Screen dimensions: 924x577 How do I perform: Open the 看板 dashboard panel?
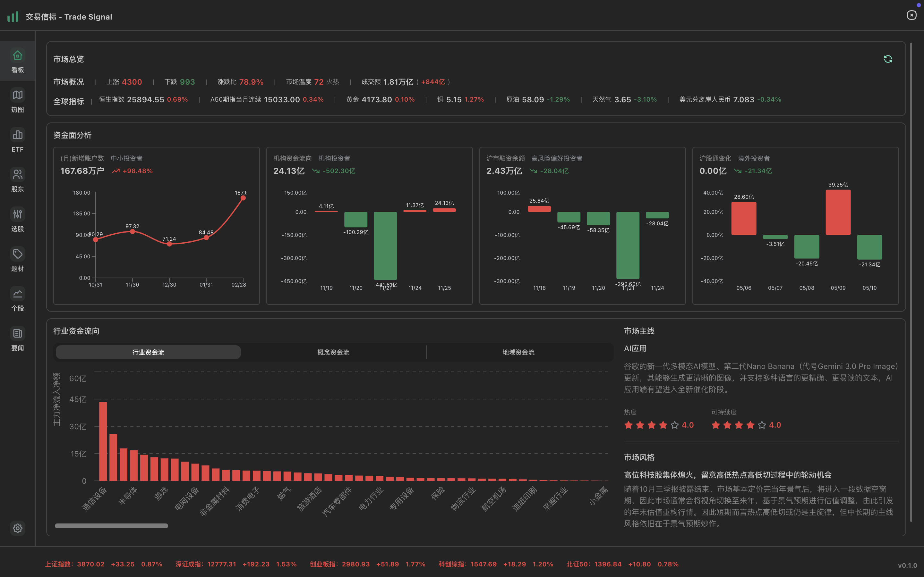coord(17,61)
